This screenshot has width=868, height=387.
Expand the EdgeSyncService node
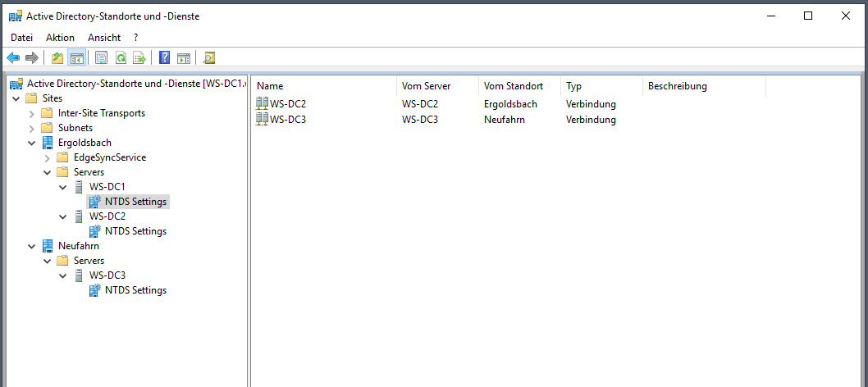[47, 158]
